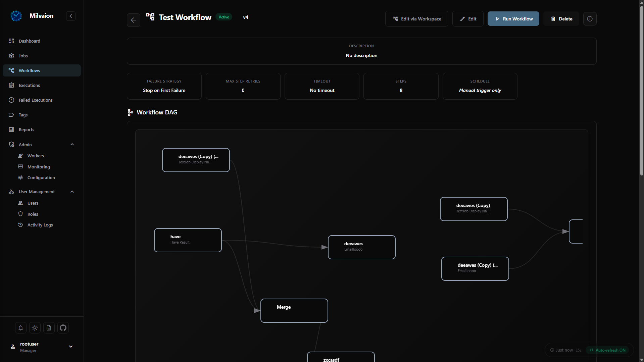This screenshot has width=644, height=362.
Task: Open Monitoring under Admin
Action: click(39, 167)
